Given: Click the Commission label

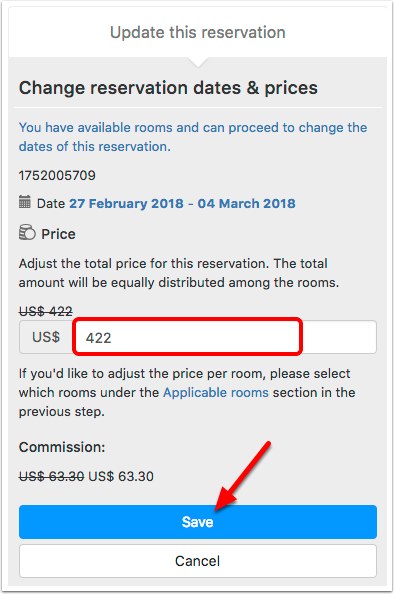Looking at the screenshot, I should click(62, 447).
